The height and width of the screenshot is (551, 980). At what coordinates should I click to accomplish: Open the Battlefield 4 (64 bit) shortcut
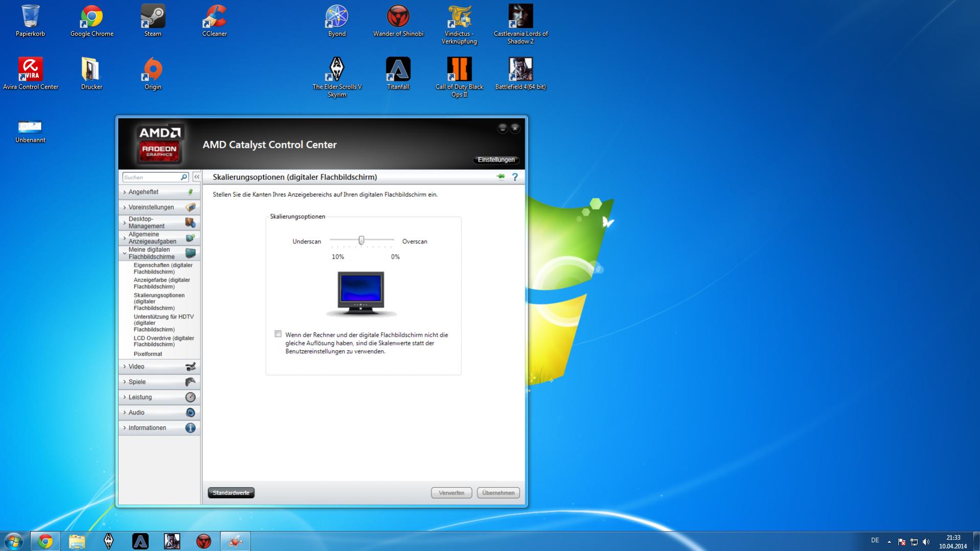[x=521, y=74]
